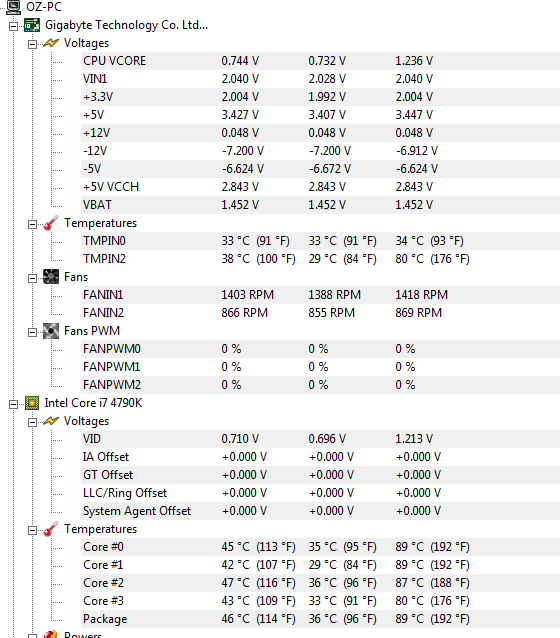Collapse the CPU Temperatures section
The width and height of the screenshot is (560, 638).
click(32, 530)
